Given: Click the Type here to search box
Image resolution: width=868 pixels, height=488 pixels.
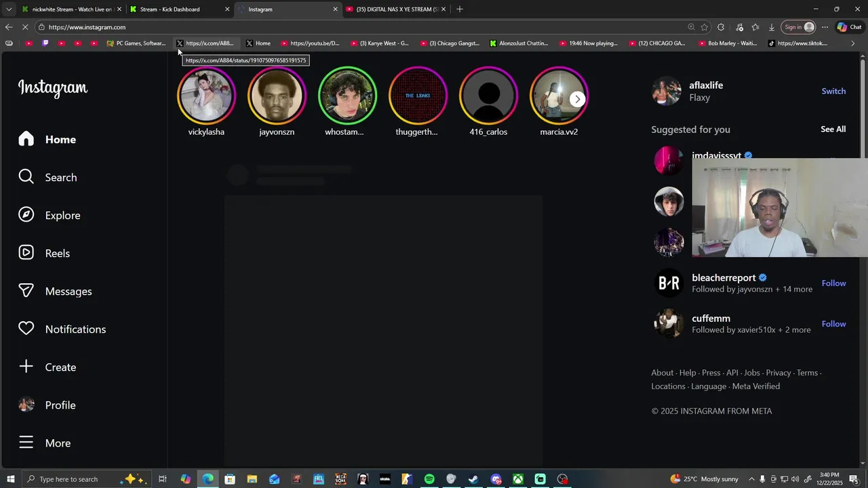Looking at the screenshot, I should [x=87, y=479].
